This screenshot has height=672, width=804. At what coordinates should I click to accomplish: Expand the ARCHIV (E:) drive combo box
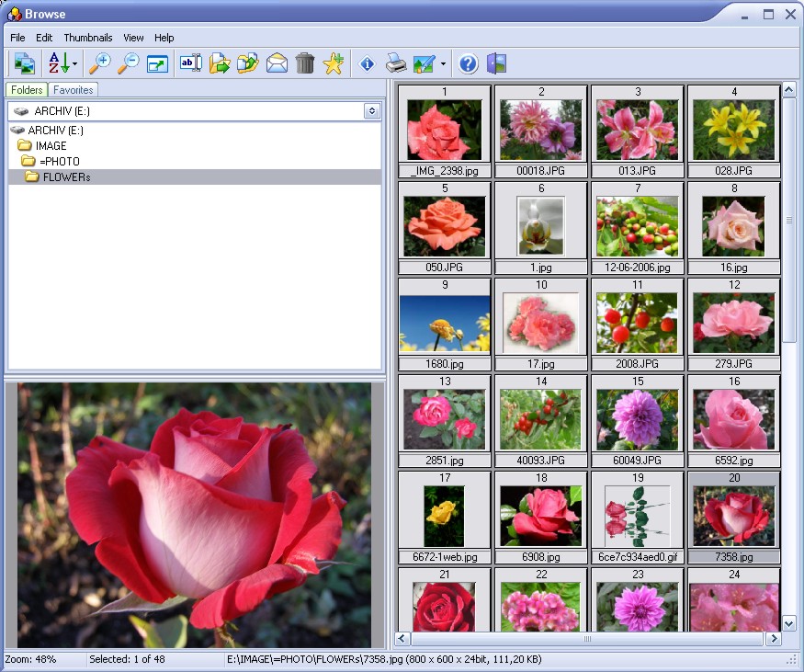pyautogui.click(x=372, y=111)
